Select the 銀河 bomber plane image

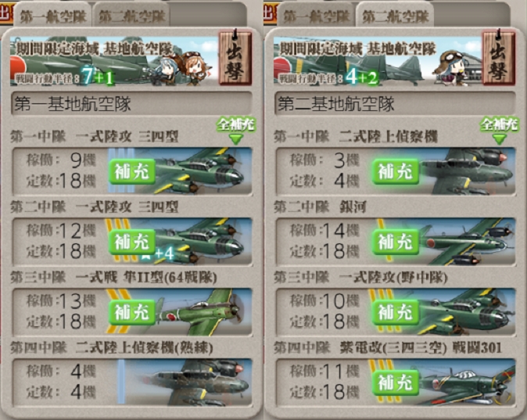467,241
